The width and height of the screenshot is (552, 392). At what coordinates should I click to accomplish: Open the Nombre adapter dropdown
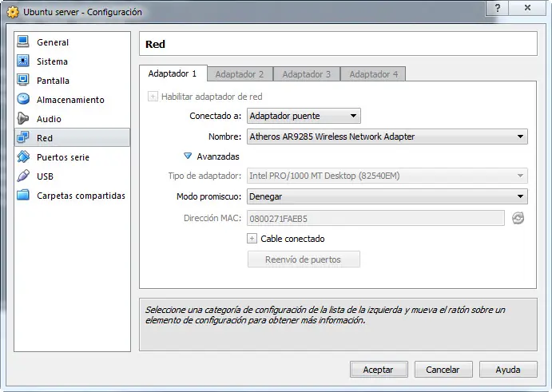387,137
